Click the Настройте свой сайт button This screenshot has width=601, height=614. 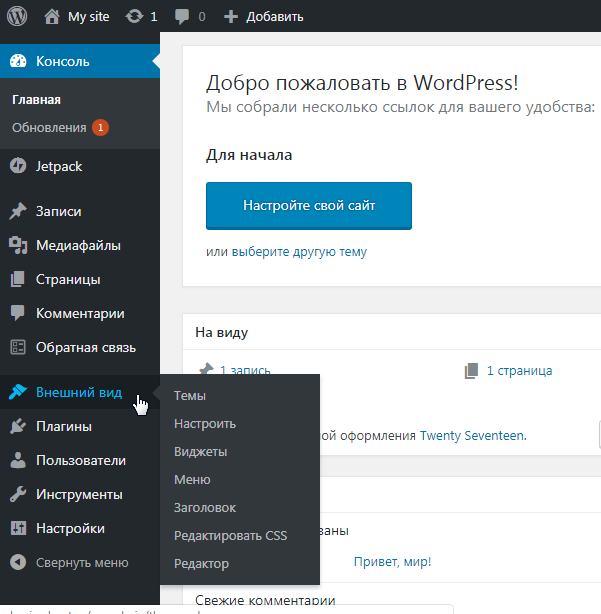click(x=309, y=206)
